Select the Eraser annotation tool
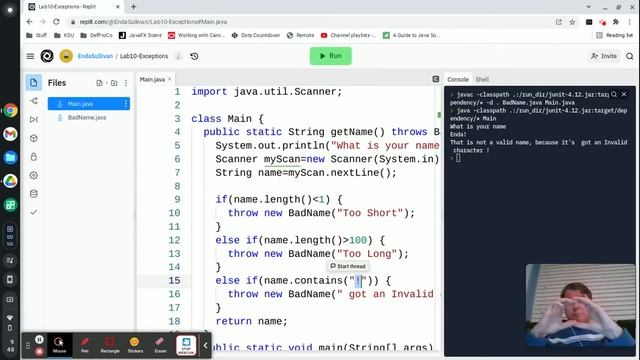The height and width of the screenshot is (360, 640). click(160, 345)
